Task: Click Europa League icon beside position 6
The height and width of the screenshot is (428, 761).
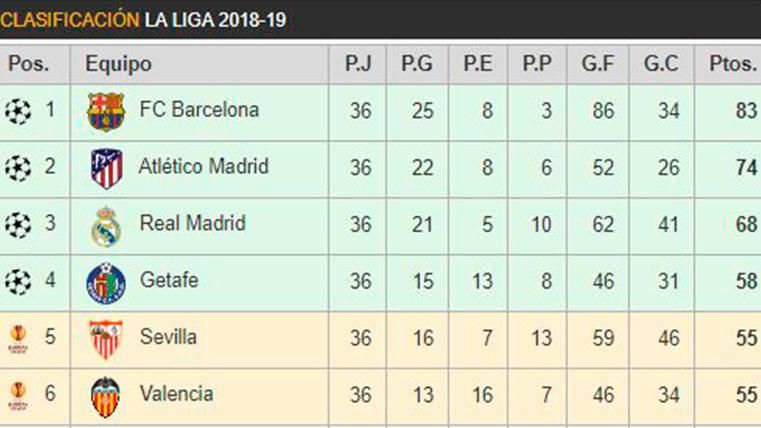Action: pos(18,395)
